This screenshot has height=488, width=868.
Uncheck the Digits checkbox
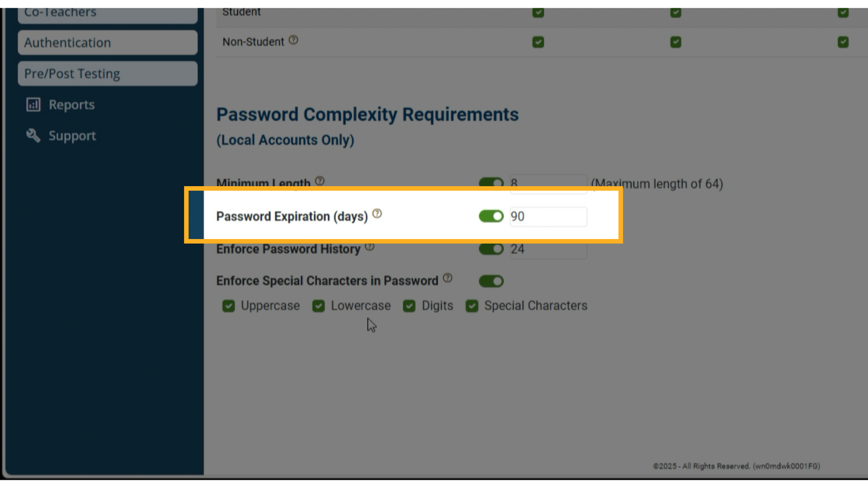[409, 306]
